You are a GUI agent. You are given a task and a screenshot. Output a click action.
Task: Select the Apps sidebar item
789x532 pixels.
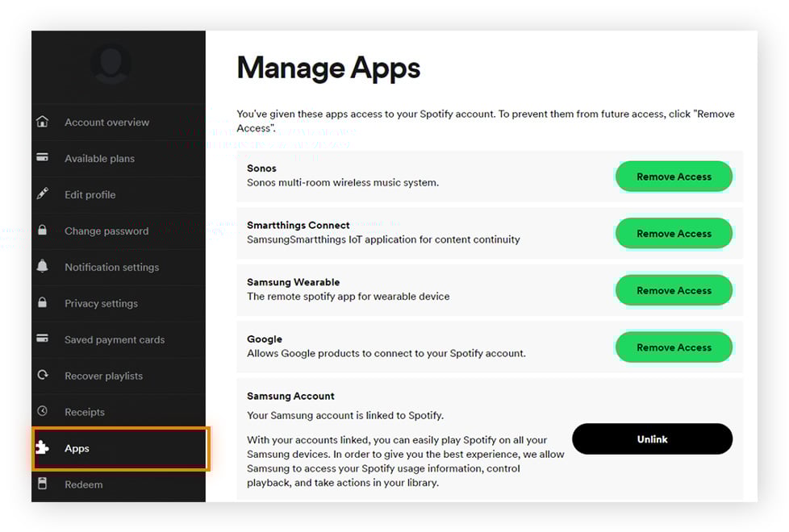coord(121,448)
